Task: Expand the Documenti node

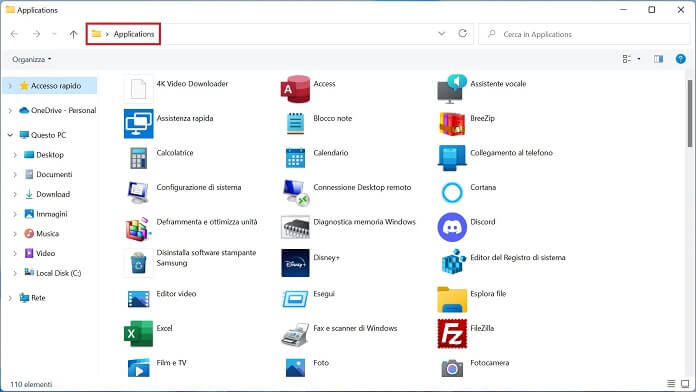Action: [15, 174]
